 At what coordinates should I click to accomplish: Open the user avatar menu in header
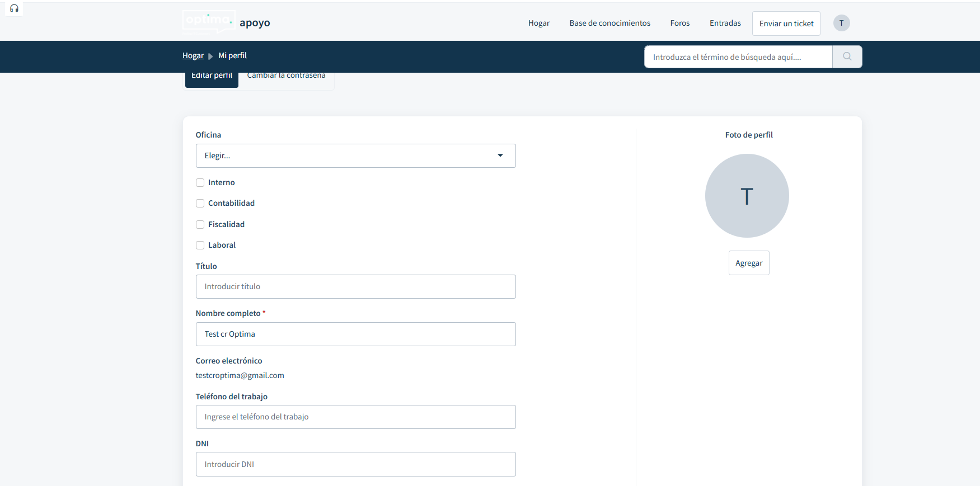(x=841, y=23)
